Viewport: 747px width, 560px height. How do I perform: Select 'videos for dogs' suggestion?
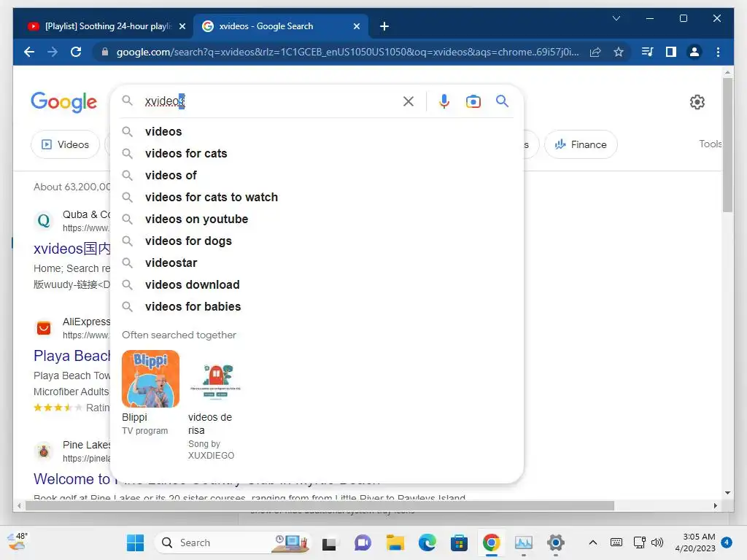click(317, 241)
